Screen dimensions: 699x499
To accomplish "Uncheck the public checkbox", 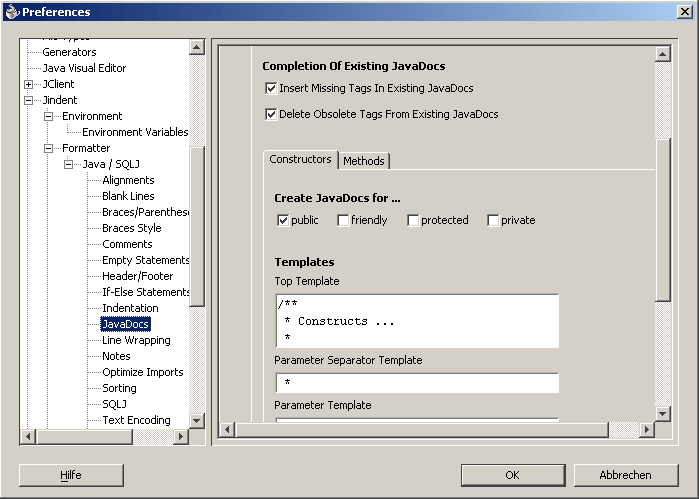I will point(283,220).
